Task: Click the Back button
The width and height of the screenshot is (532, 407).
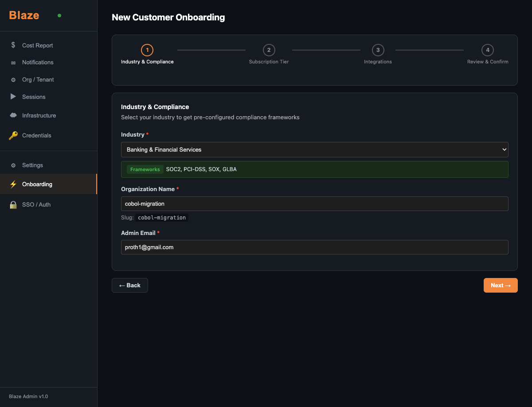Action: [129, 285]
